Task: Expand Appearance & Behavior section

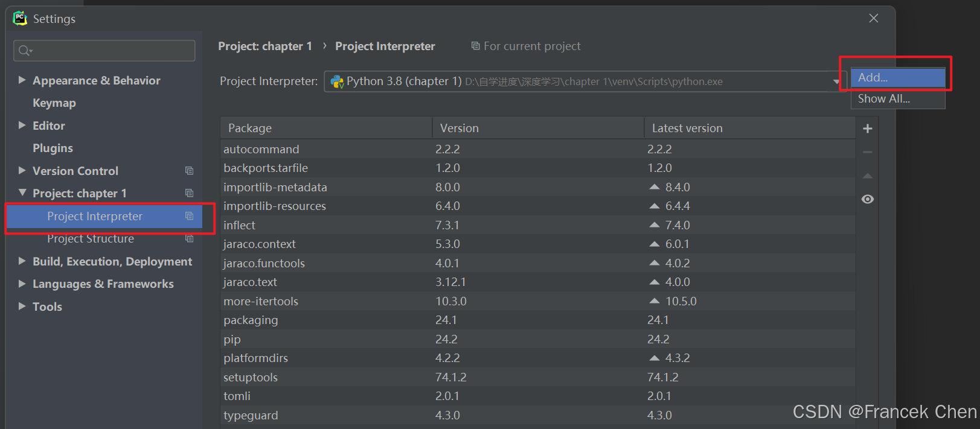Action: (22, 80)
